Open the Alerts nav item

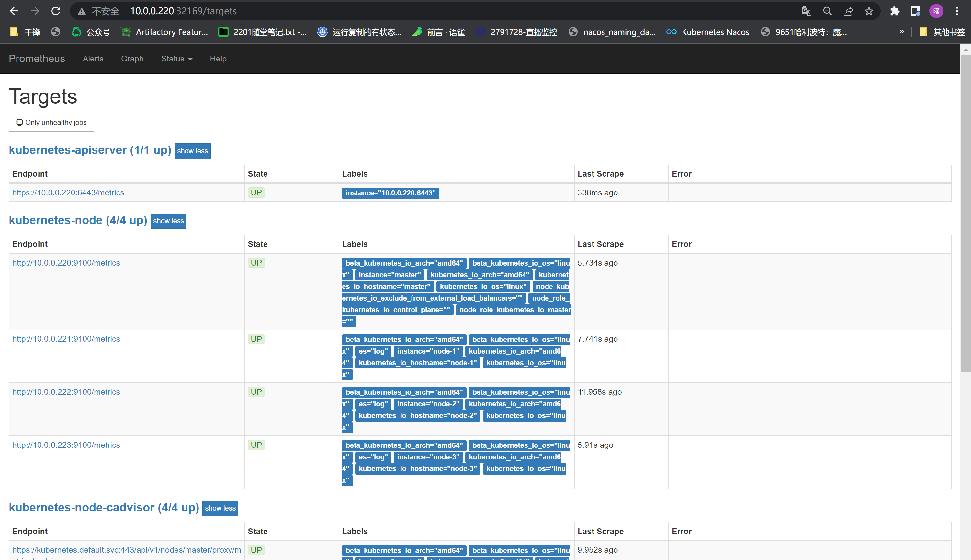click(93, 59)
